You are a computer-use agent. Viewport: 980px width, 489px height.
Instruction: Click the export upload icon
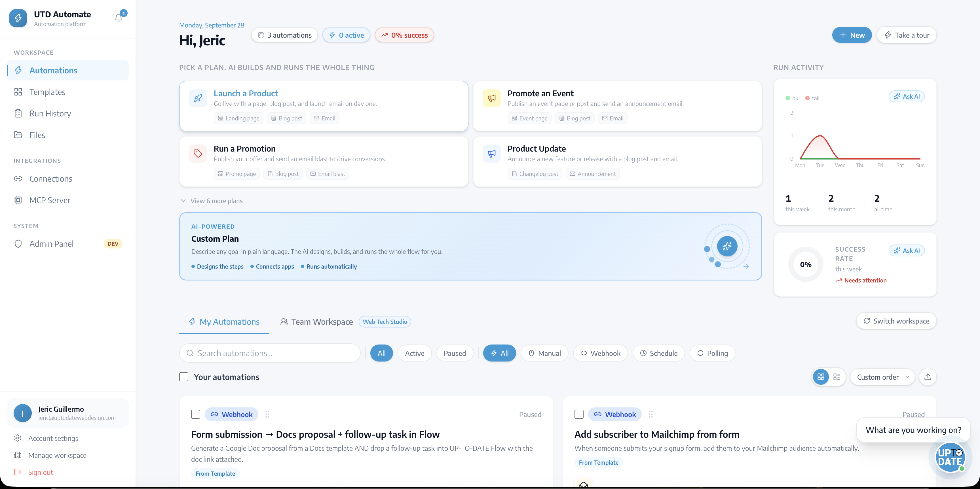[x=928, y=377]
